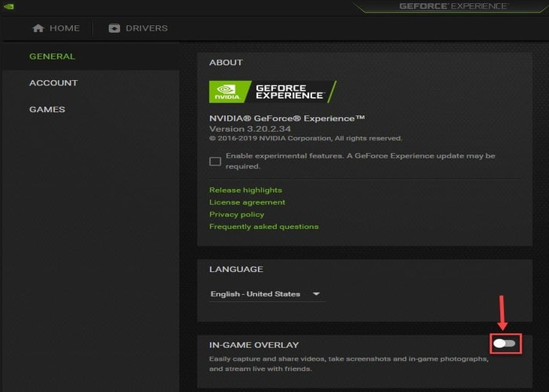Click the copyright 2016-2019 NVIDIA Corporation text
The width and height of the screenshot is (549, 392).
306,138
